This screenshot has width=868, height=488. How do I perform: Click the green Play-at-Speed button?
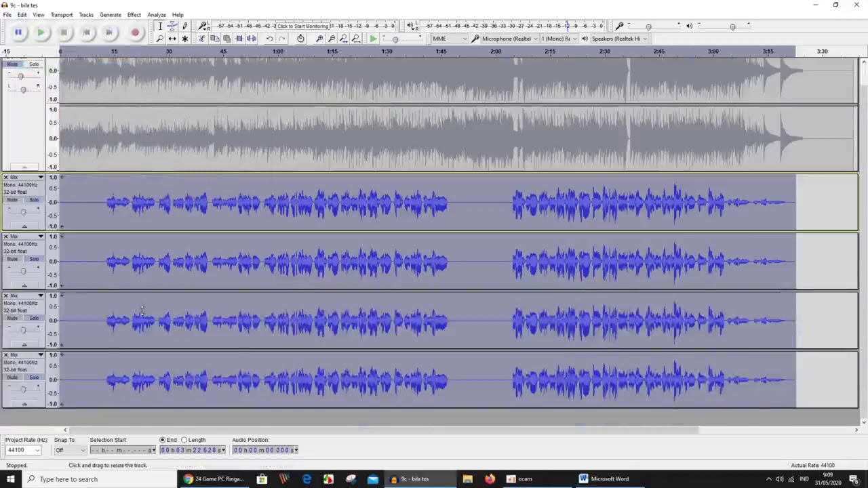(373, 39)
